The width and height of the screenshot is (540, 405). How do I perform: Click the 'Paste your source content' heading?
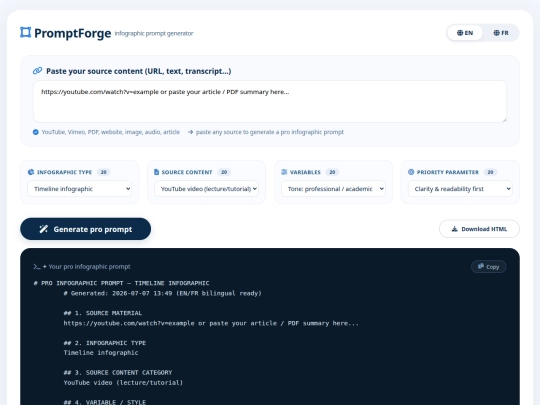click(139, 71)
